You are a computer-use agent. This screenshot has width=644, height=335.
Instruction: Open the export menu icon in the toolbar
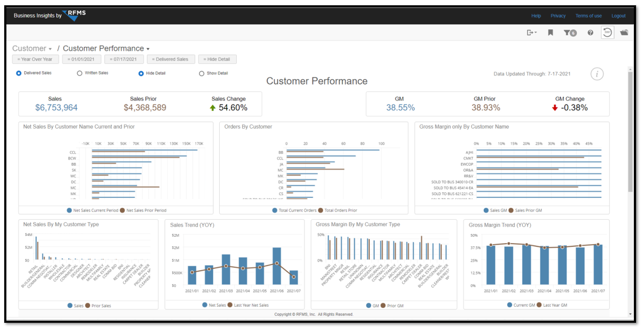tap(531, 33)
